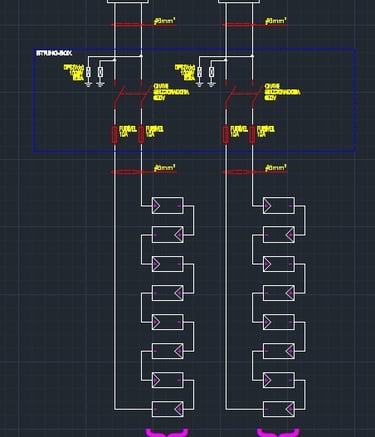375x437 pixels.
Task: Select the left circuit's 6mm² label above the string box
Action: pos(165,21)
